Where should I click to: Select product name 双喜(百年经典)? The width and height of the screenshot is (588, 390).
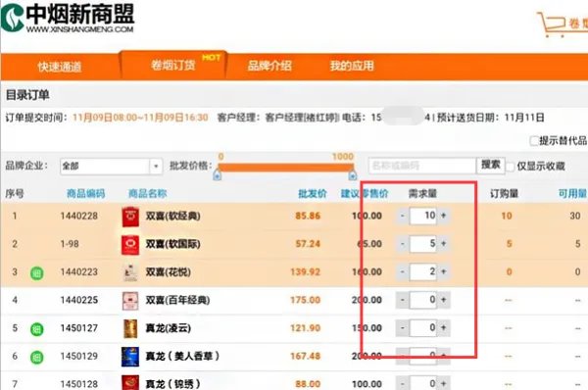[x=177, y=301]
